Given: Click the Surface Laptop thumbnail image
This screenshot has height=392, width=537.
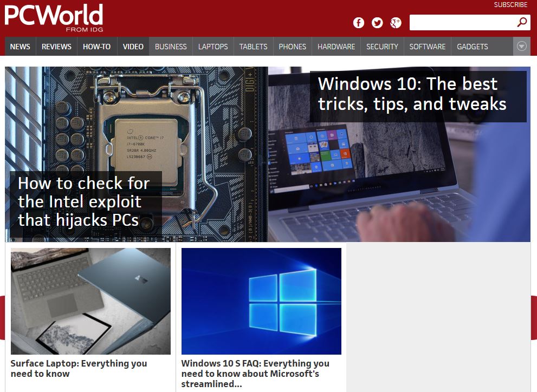Looking at the screenshot, I should click(x=90, y=301).
